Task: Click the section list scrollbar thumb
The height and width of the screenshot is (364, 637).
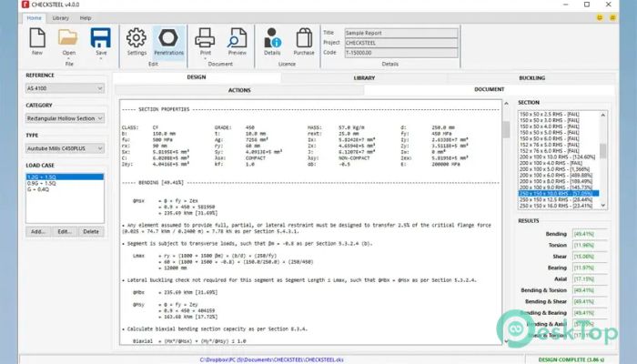Action: click(x=602, y=151)
